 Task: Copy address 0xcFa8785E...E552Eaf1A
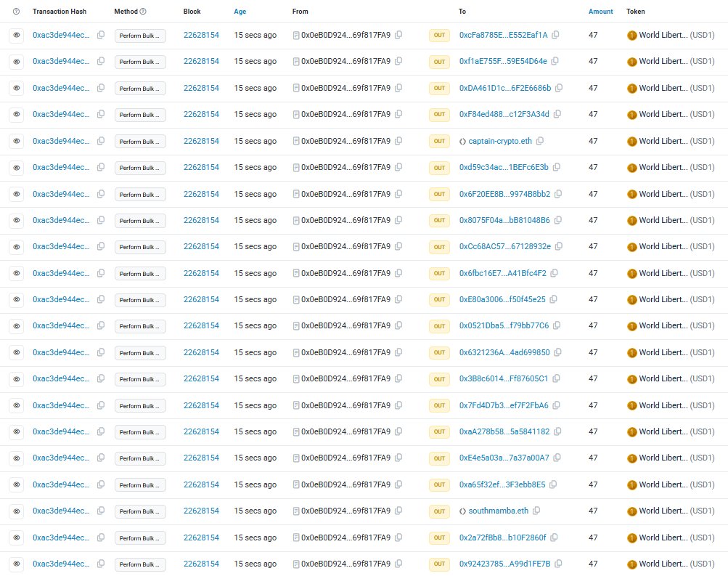tap(555, 35)
